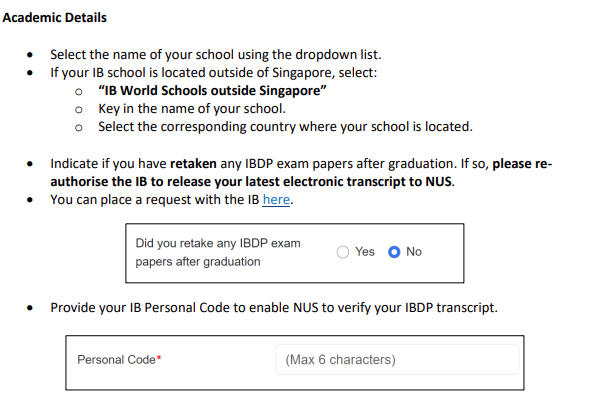The image size is (589, 404).
Task: Click the "Did you retake any IBDP" question text
Action: coord(218,252)
